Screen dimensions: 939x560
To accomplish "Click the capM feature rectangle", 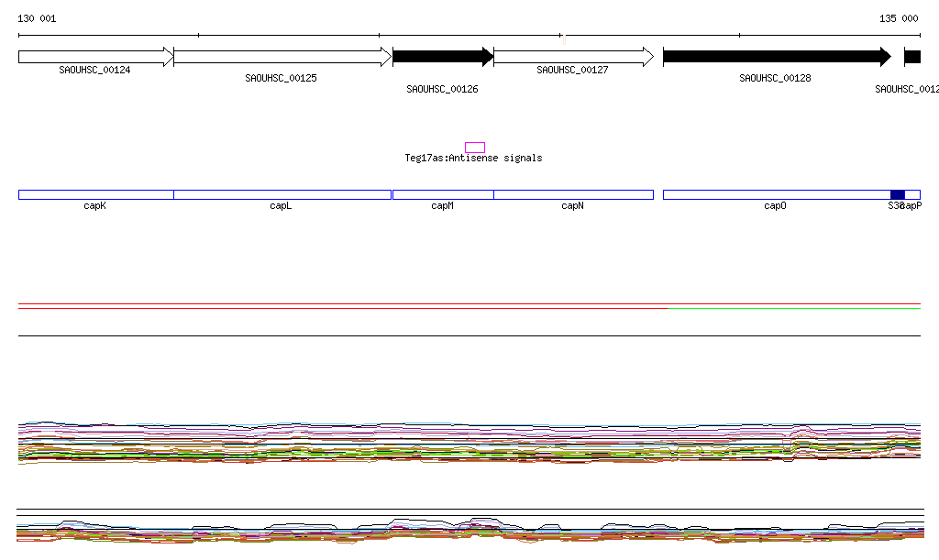I will 443,194.
